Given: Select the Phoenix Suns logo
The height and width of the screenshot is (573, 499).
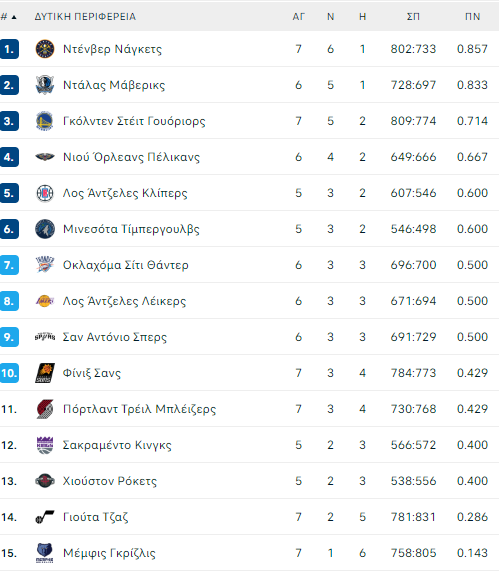Looking at the screenshot, I should pos(45,373).
